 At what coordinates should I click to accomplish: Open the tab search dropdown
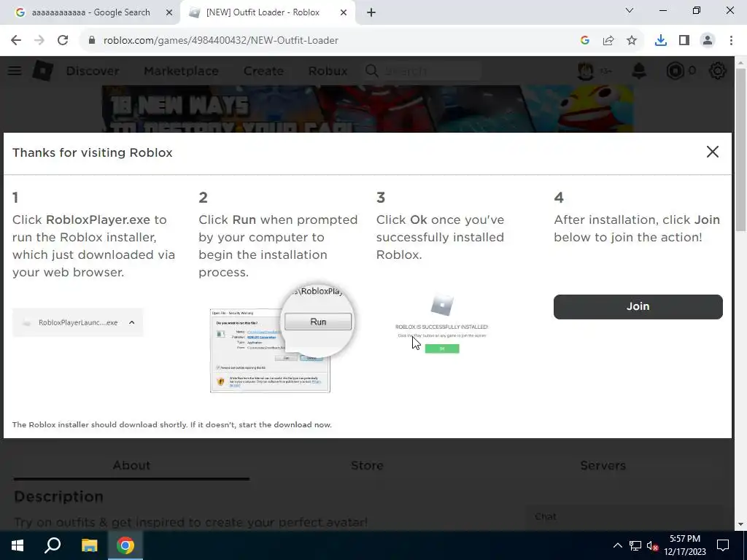coord(630,10)
